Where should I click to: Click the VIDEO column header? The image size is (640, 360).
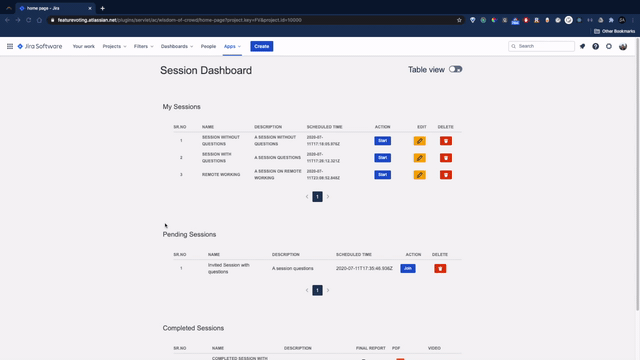(x=434, y=348)
